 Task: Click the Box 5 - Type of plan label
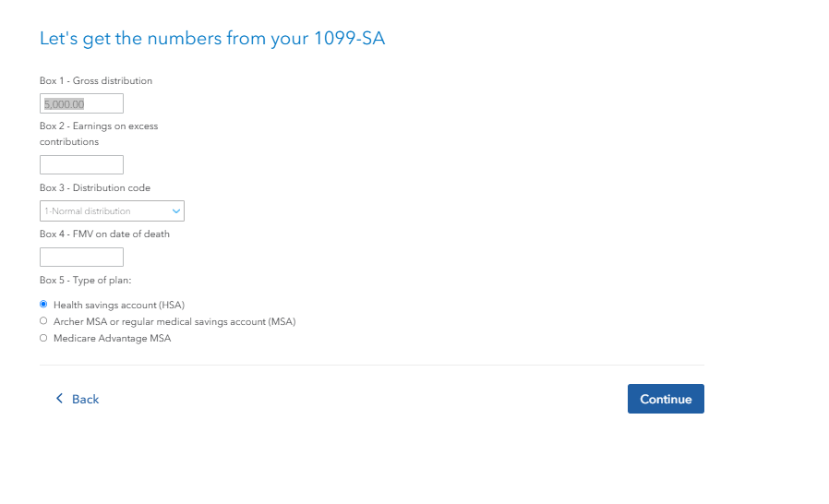[86, 281]
